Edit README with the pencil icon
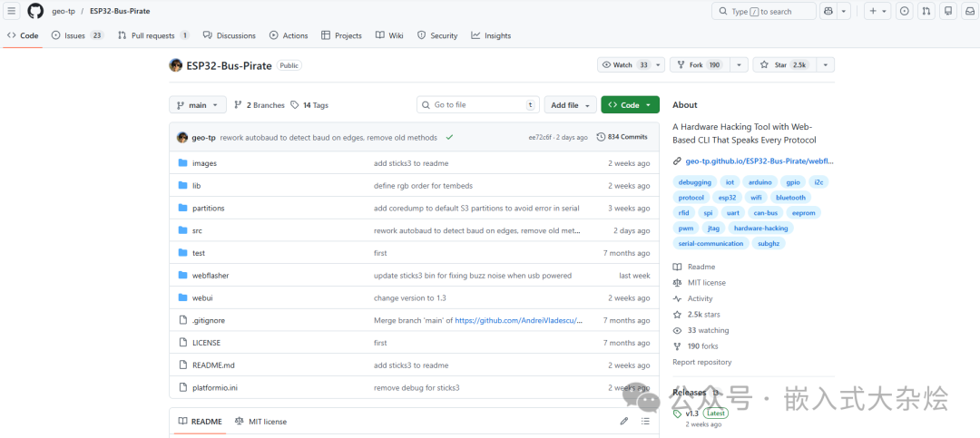The image size is (980, 438). tap(624, 422)
